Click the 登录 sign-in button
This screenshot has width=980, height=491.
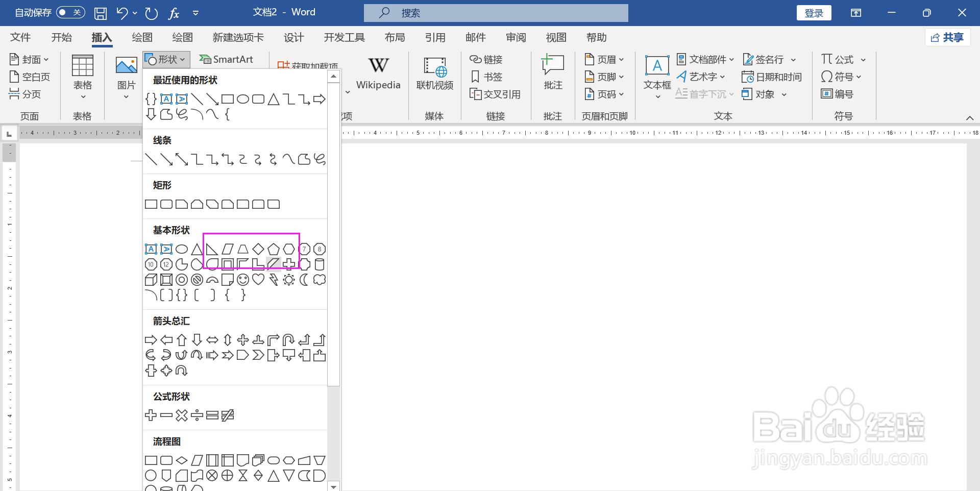click(x=814, y=13)
